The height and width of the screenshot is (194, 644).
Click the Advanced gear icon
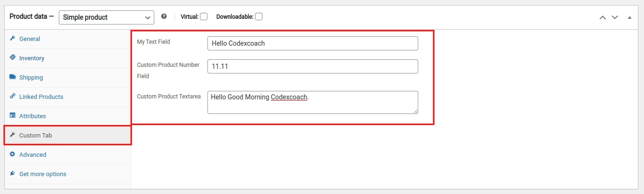[x=13, y=154]
